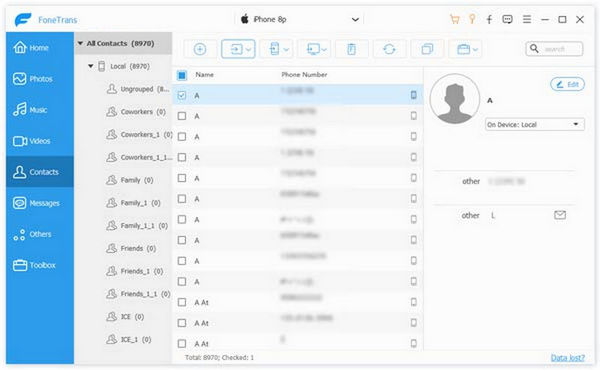The width and height of the screenshot is (600, 370).
Task: Select ICE_1 (0) group
Action: 129,339
